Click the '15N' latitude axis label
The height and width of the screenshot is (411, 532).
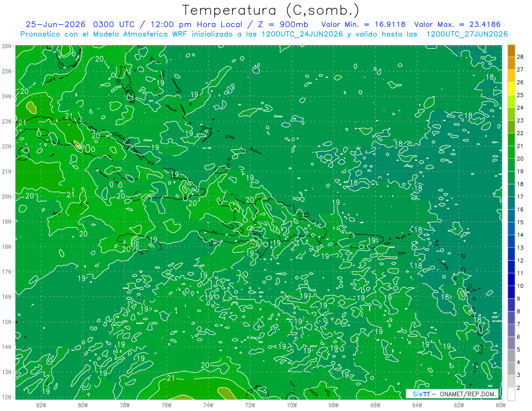pyautogui.click(x=7, y=321)
